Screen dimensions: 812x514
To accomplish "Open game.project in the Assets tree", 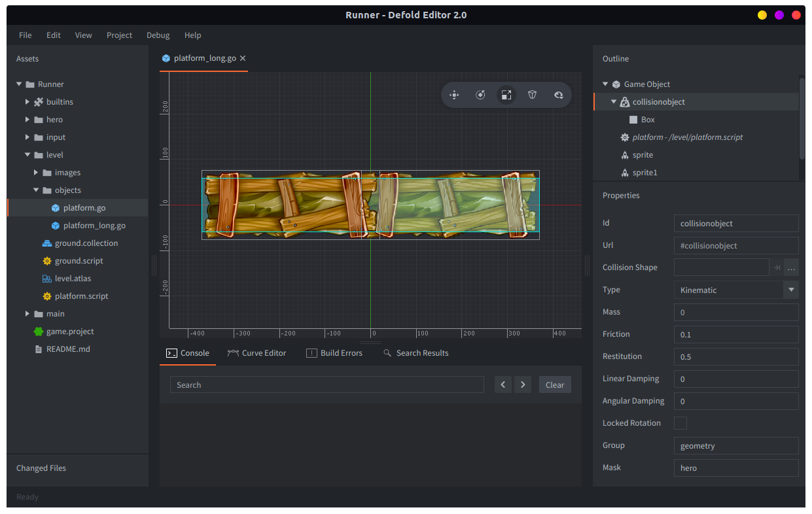I will click(69, 332).
